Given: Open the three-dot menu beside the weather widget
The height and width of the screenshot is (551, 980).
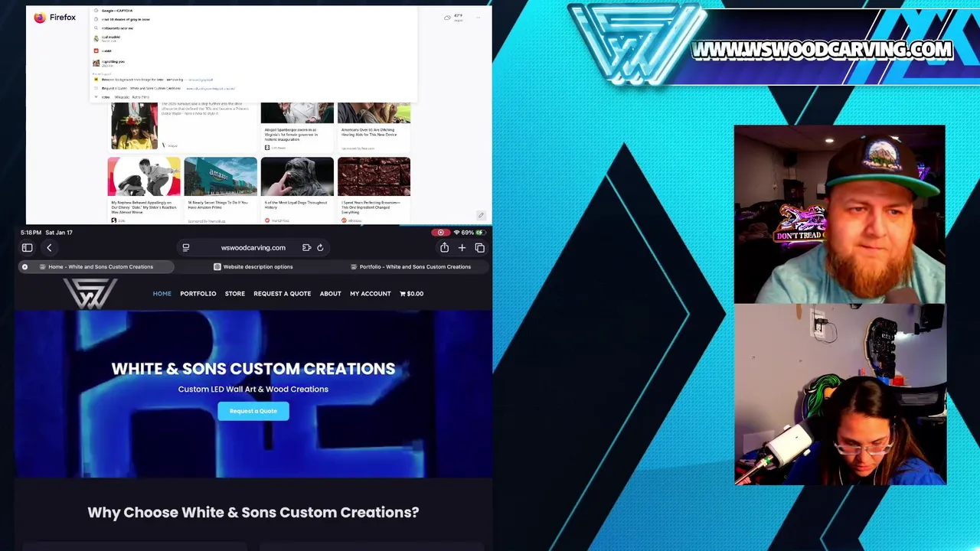Looking at the screenshot, I should [479, 17].
